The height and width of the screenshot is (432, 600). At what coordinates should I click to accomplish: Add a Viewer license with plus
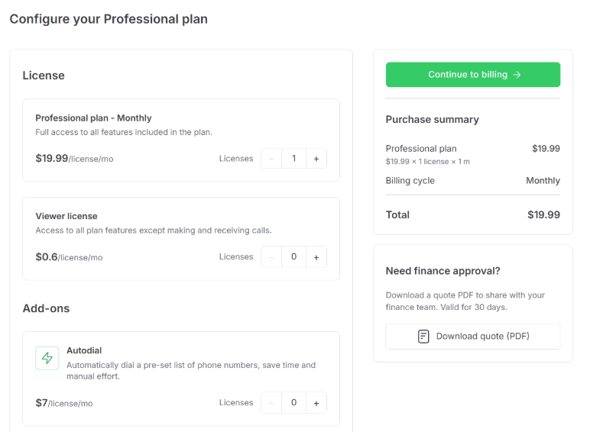click(316, 257)
